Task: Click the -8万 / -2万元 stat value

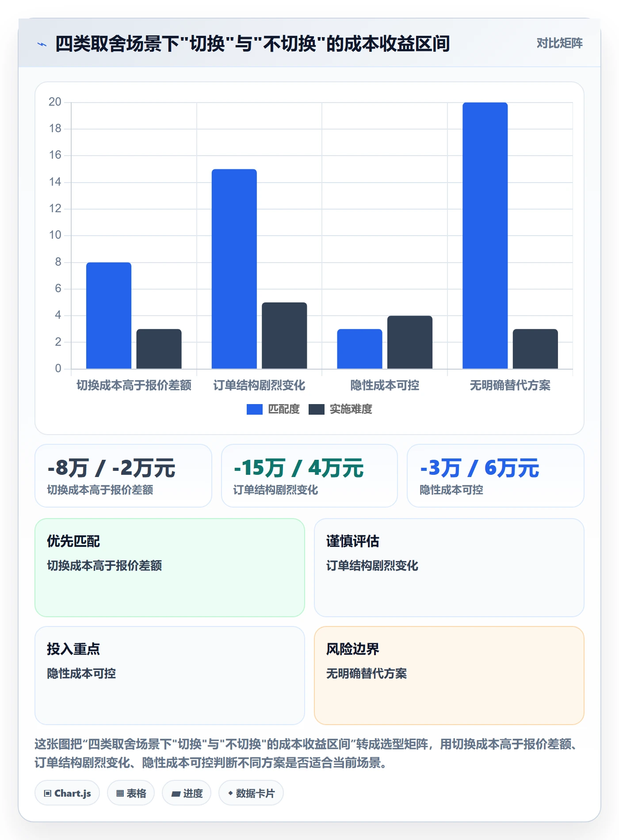Action: (111, 468)
